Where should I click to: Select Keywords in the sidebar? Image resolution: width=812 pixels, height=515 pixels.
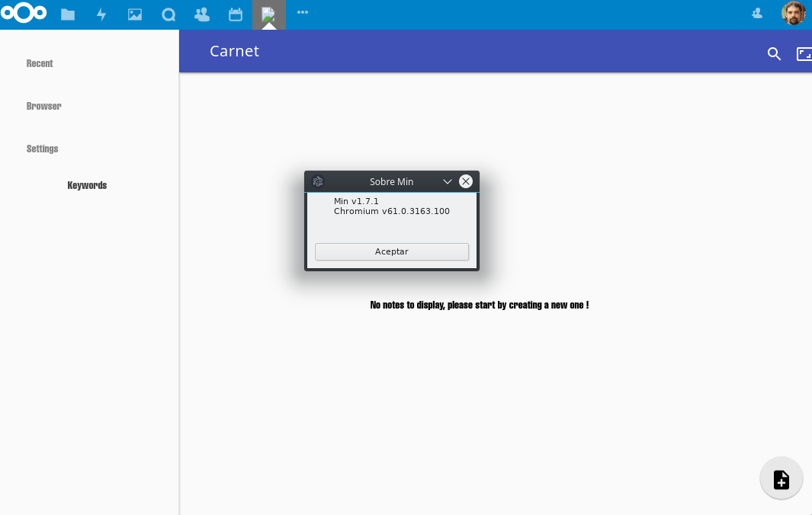(86, 185)
